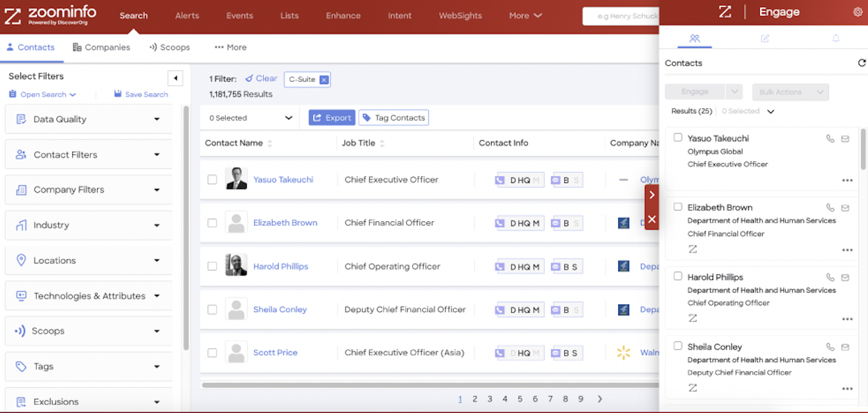Switch to the Scoops tab
Screen dimensions: 868x413
(x=170, y=47)
